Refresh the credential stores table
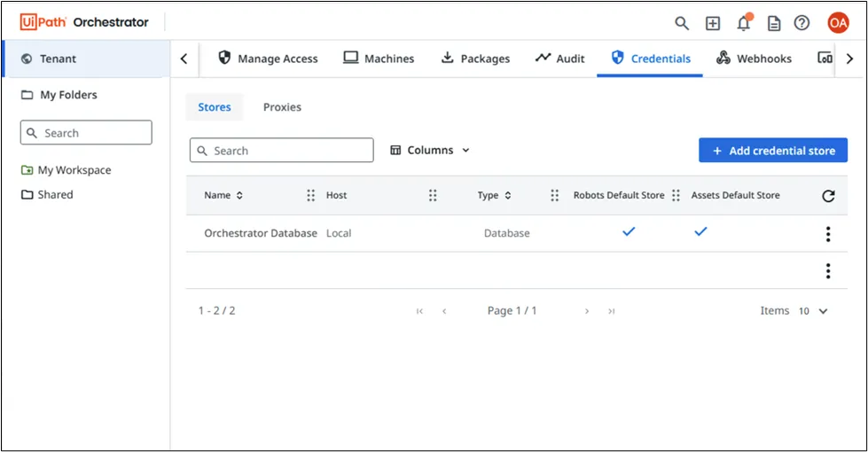Viewport: 868px width, 452px height. (x=828, y=195)
